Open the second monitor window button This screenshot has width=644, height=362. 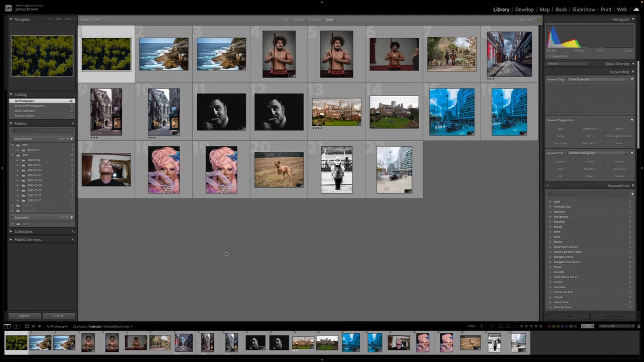pyautogui.click(x=16, y=326)
